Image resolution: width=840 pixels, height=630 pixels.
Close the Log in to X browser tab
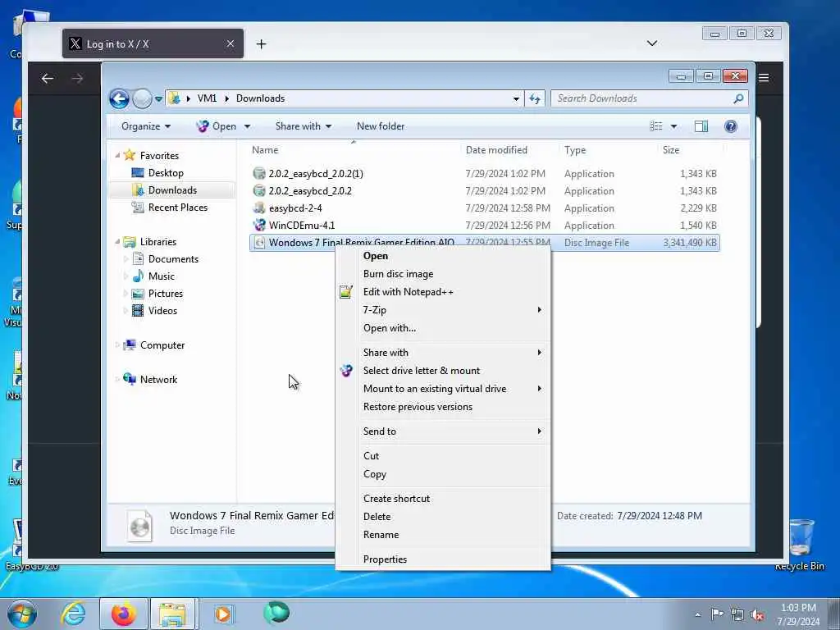[231, 44]
